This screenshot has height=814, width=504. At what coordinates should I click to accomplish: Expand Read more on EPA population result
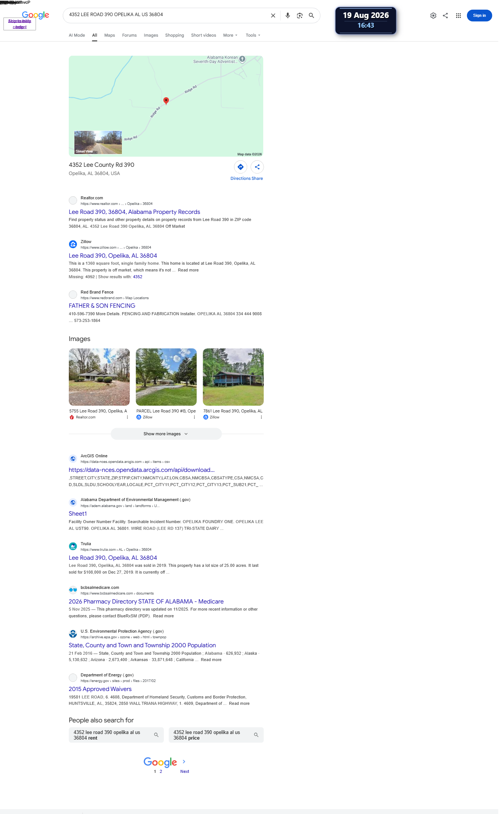(211, 660)
